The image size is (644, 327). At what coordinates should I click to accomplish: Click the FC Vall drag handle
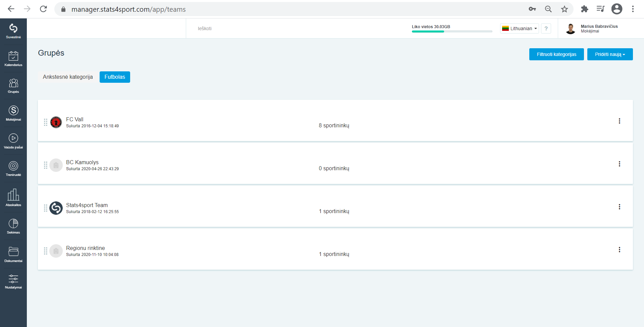(x=46, y=122)
